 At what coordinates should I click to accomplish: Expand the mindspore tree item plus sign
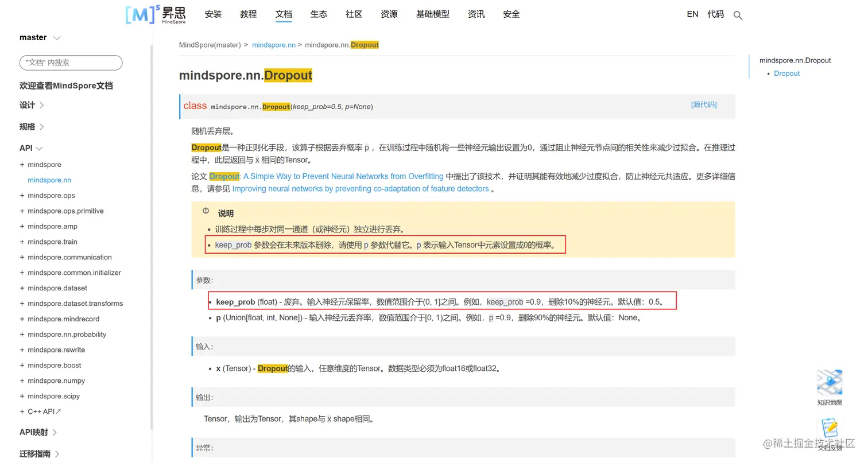click(x=22, y=165)
